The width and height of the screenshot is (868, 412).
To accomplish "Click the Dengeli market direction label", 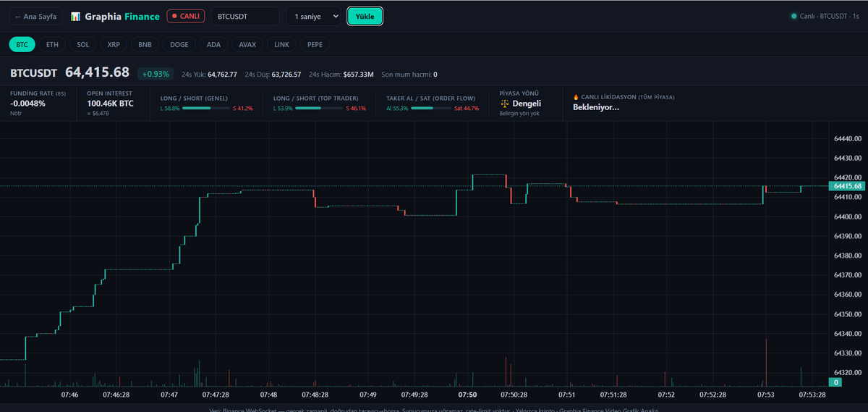I will click(x=527, y=104).
